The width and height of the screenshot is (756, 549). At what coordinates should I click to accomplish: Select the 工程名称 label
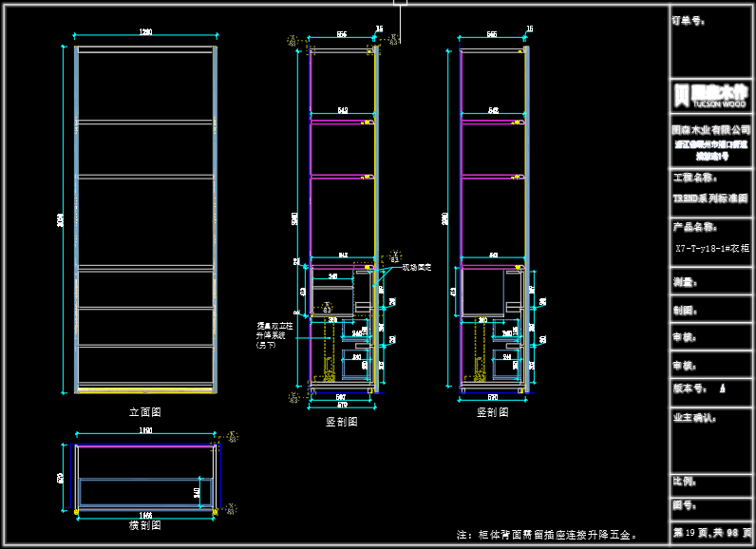pyautogui.click(x=694, y=178)
